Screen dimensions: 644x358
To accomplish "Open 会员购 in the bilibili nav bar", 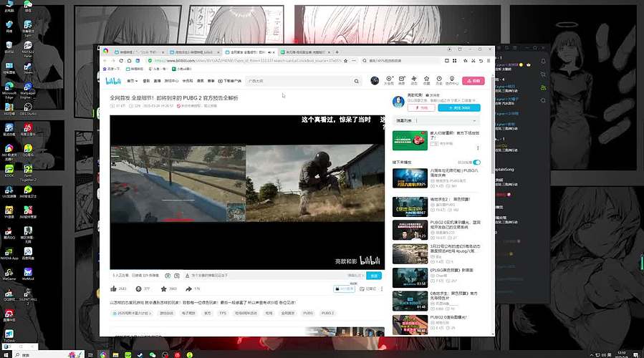I will (187, 81).
